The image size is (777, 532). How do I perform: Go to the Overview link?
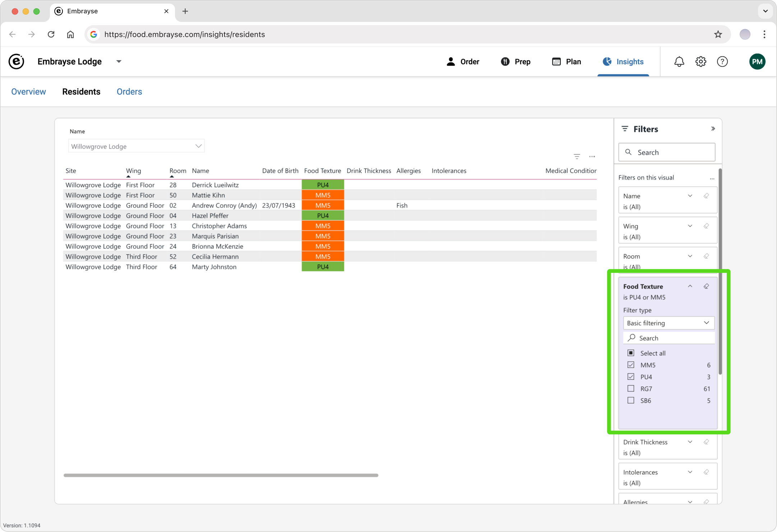(28, 92)
